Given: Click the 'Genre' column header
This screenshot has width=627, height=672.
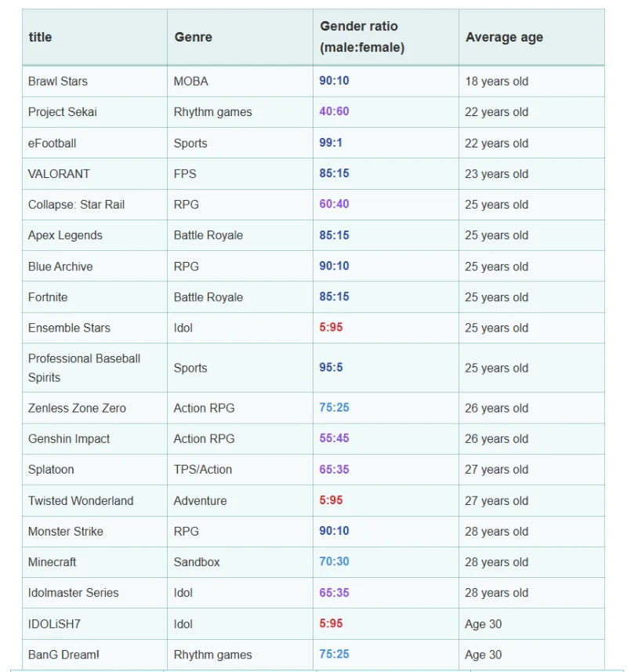Looking at the screenshot, I should tap(241, 38).
